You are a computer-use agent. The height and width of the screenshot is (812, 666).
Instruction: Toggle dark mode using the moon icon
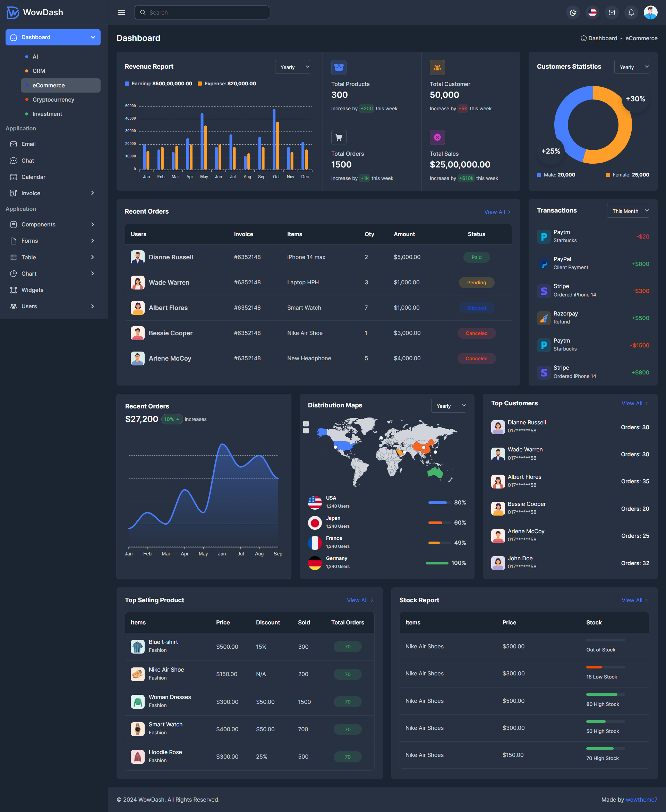[573, 12]
